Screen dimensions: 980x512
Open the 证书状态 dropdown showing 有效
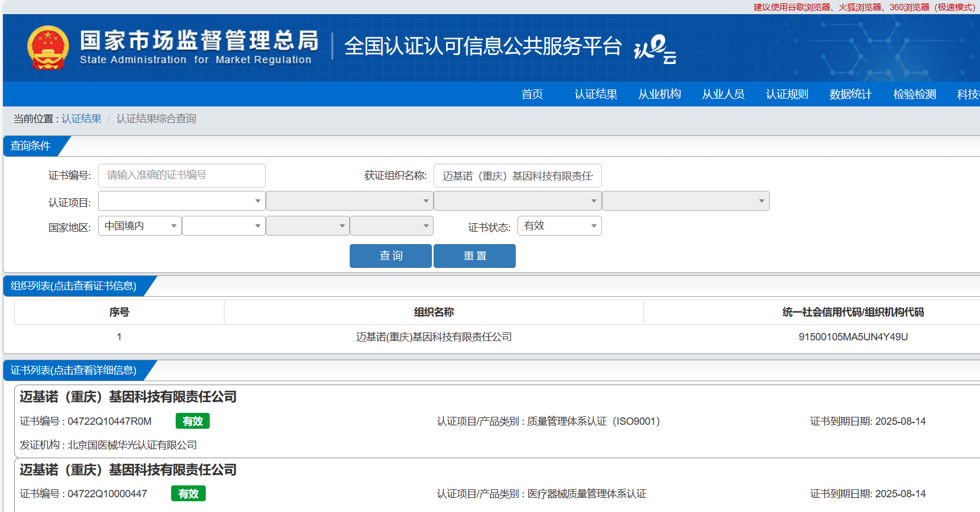click(x=560, y=226)
